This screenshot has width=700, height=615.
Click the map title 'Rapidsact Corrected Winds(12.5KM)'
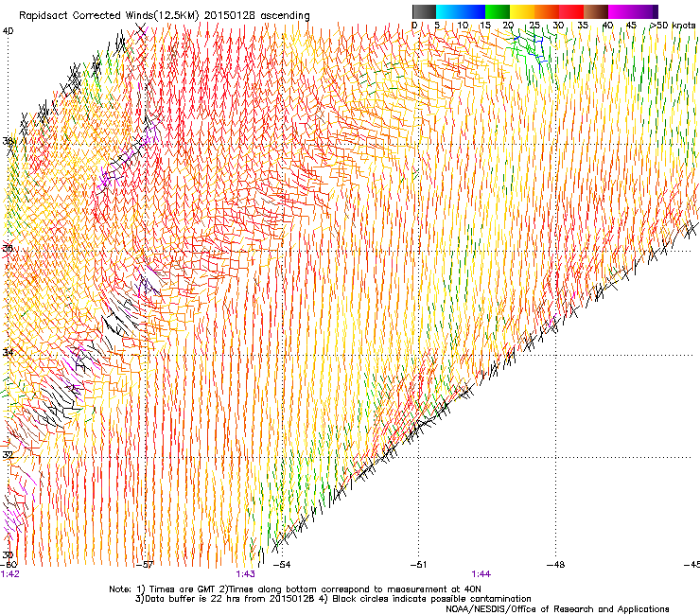[109, 16]
